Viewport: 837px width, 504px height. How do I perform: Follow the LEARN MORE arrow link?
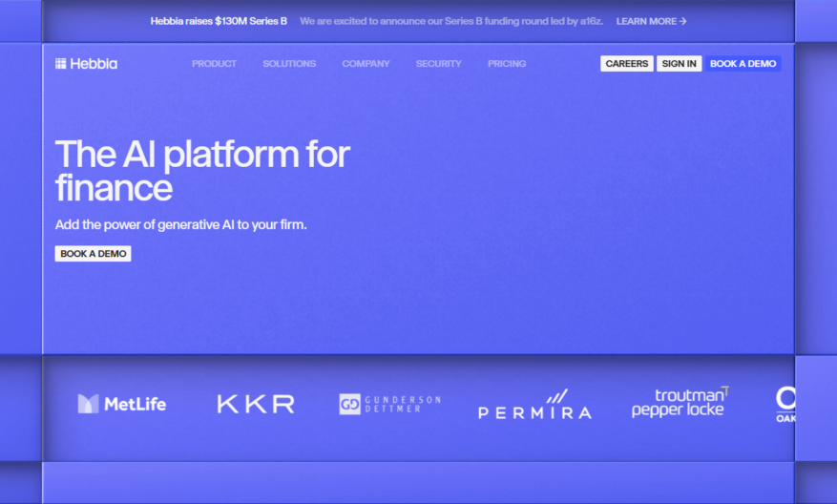click(x=651, y=21)
